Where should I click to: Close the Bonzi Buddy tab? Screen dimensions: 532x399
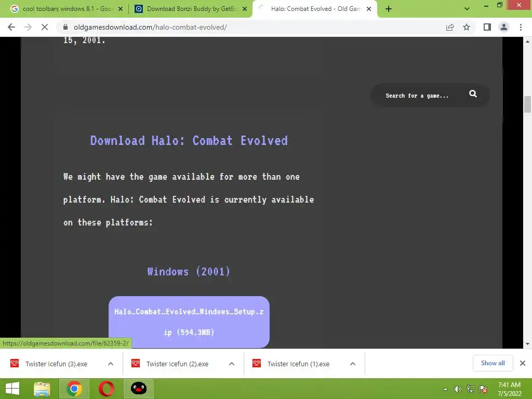[x=245, y=9]
